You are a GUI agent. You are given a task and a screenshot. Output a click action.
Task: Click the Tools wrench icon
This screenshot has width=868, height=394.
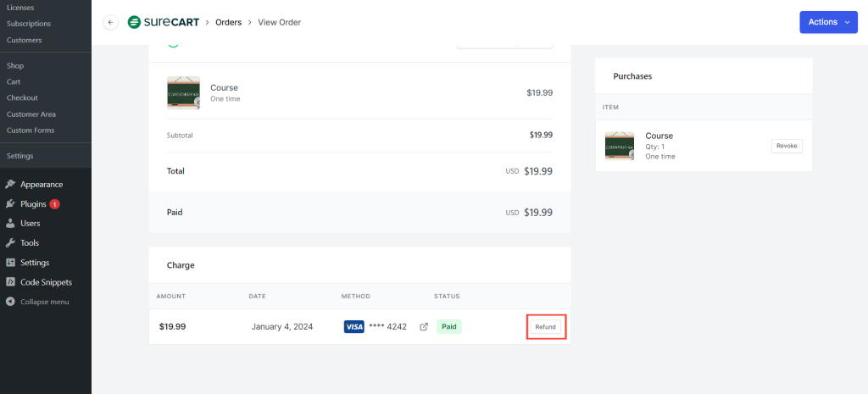point(10,243)
